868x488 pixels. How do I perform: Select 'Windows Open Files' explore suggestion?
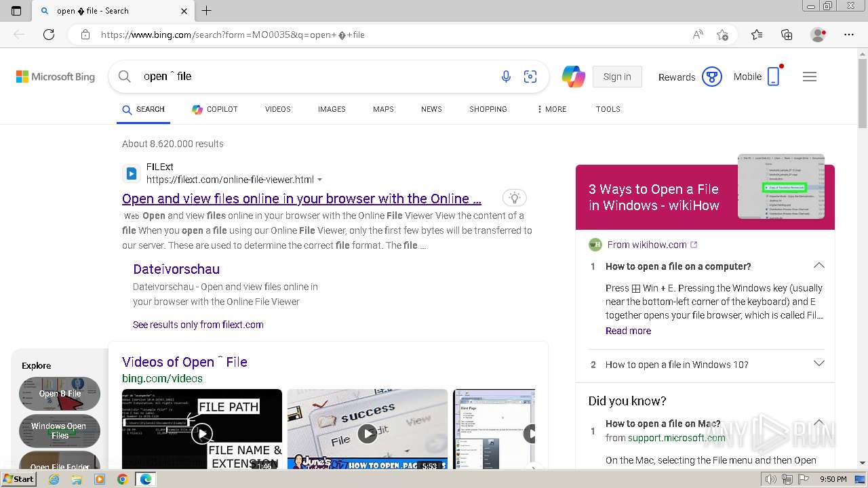[x=60, y=430]
